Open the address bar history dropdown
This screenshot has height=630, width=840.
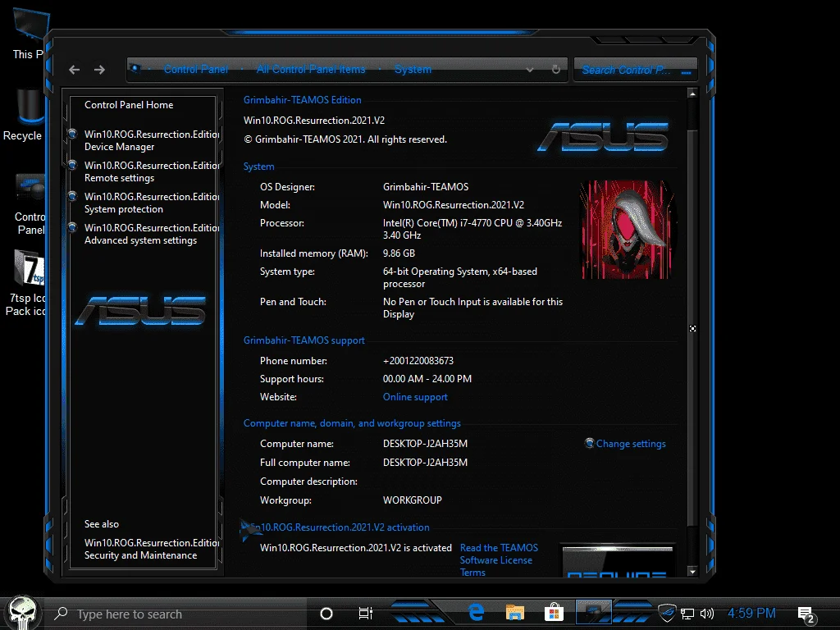point(530,70)
